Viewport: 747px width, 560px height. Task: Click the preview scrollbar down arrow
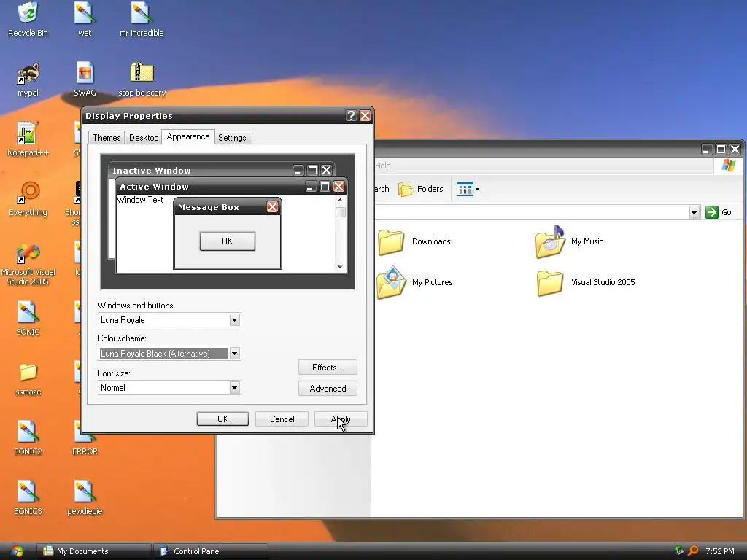tap(340, 267)
